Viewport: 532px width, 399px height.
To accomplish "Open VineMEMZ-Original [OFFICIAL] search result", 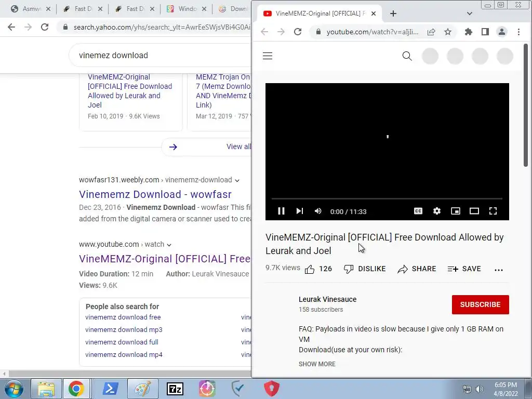I will (x=165, y=259).
